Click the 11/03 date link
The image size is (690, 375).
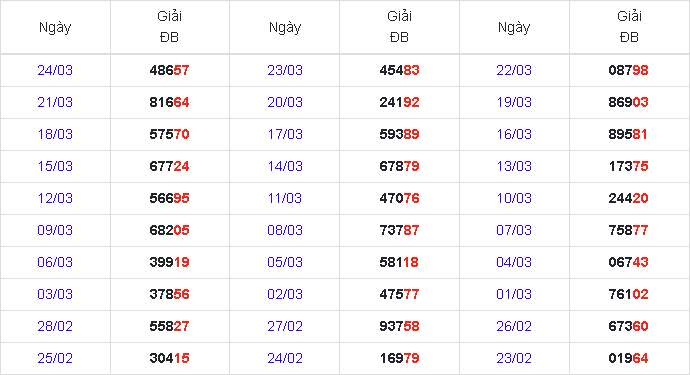285,198
